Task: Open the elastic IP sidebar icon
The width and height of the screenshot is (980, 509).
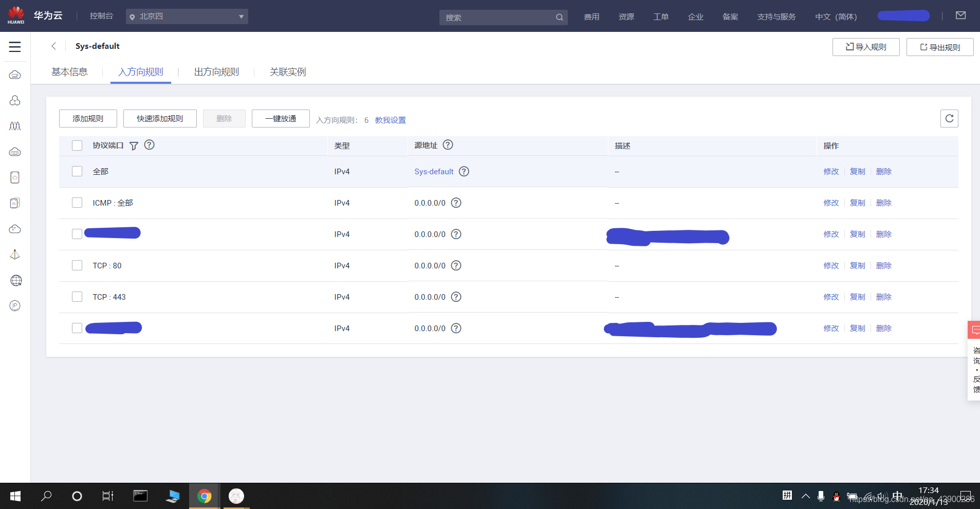Action: point(15,306)
